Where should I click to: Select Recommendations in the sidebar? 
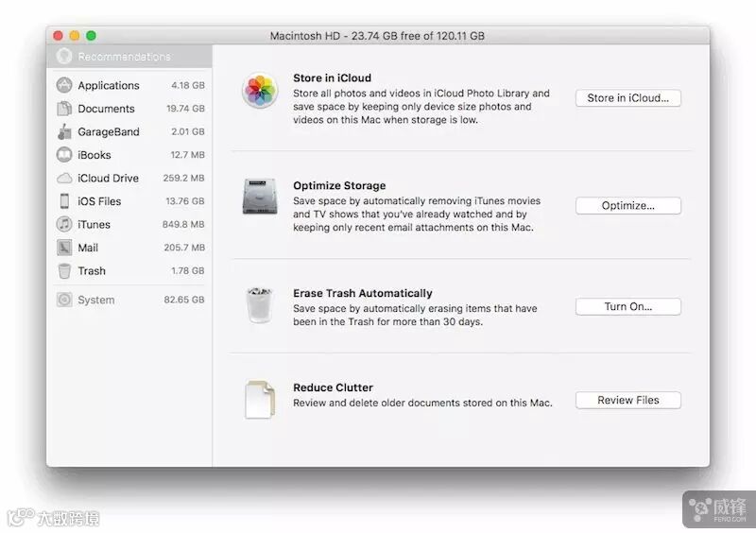(x=129, y=57)
